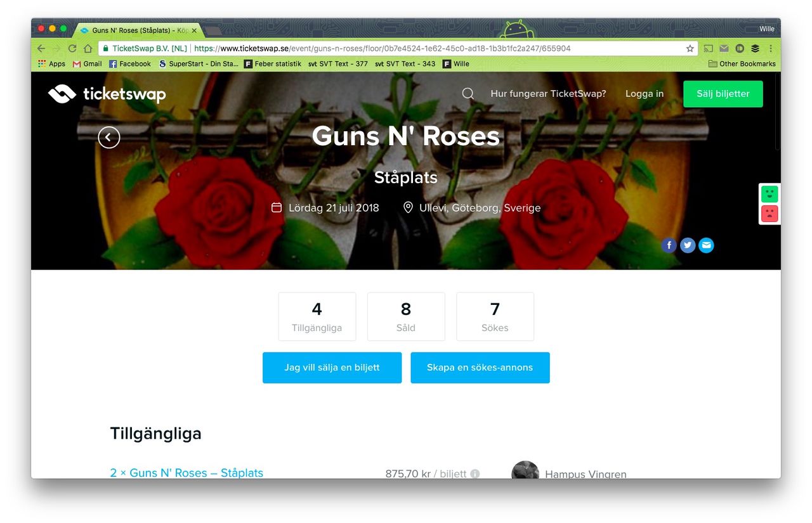The width and height of the screenshot is (812, 523).
Task: Click the Sälj biljetter button
Action: point(723,94)
